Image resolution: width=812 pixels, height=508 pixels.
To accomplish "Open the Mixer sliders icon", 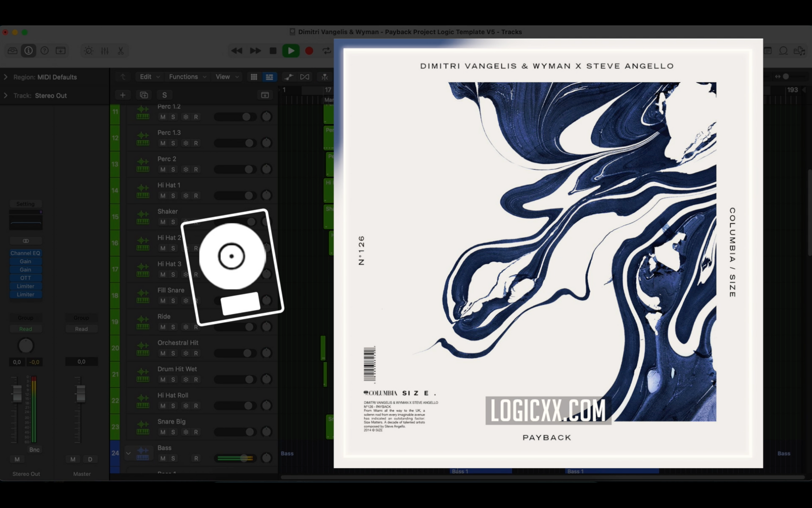I will [x=105, y=51].
